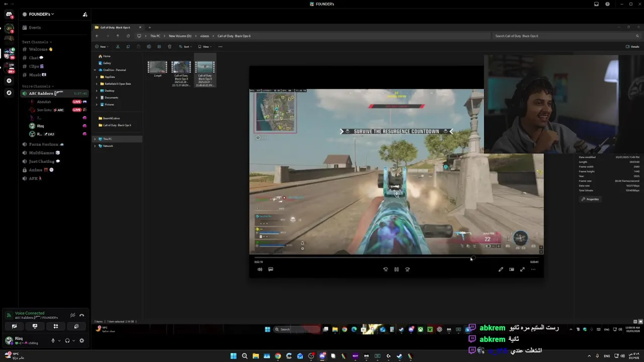Toggle Discord headphones deafen
The image size is (644, 362).
point(67,340)
